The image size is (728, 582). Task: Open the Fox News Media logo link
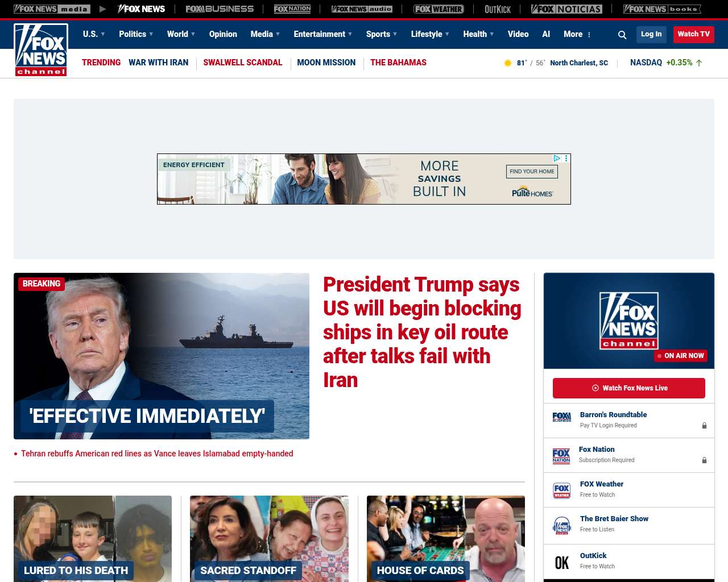pyautogui.click(x=52, y=9)
